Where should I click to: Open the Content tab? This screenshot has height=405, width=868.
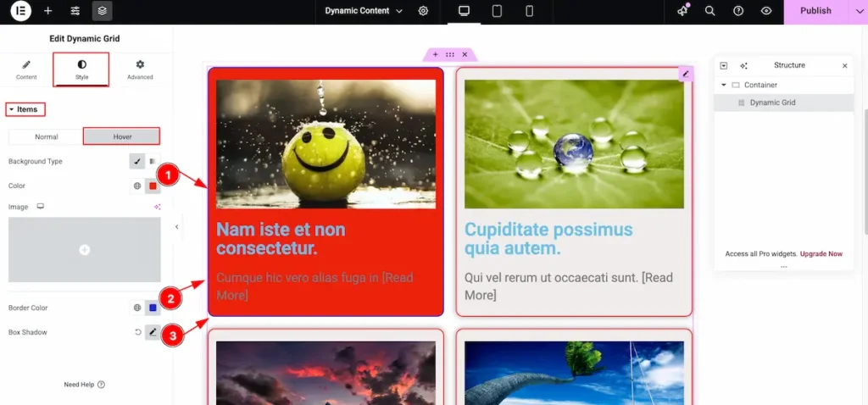click(26, 69)
